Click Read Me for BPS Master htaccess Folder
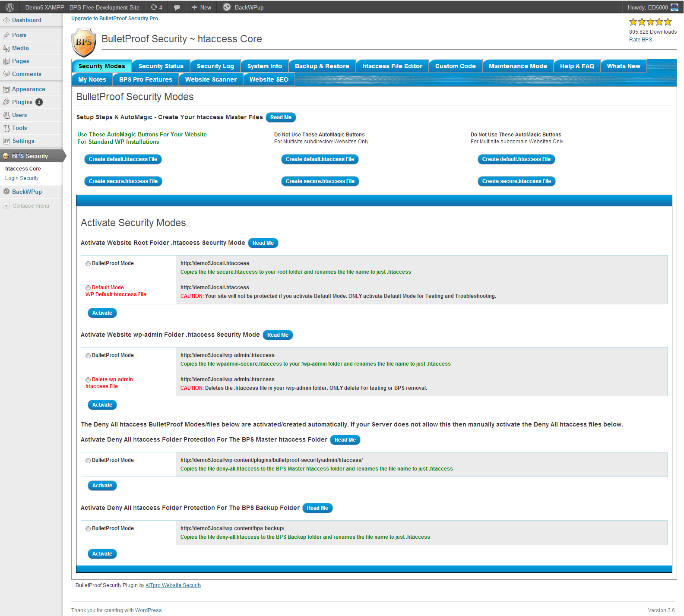Image resolution: width=684 pixels, height=616 pixels. pos(345,440)
